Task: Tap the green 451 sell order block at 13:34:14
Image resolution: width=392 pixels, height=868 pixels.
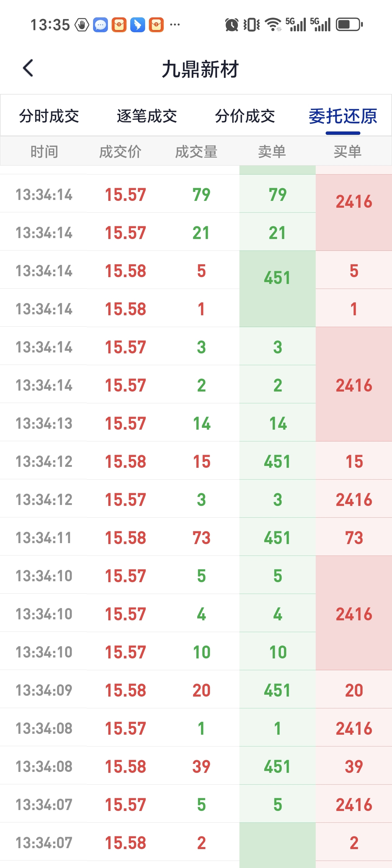Action: pyautogui.click(x=277, y=278)
